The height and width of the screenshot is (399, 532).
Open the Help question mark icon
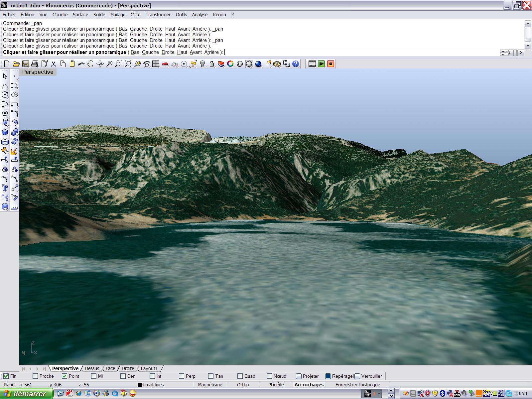tap(295, 64)
